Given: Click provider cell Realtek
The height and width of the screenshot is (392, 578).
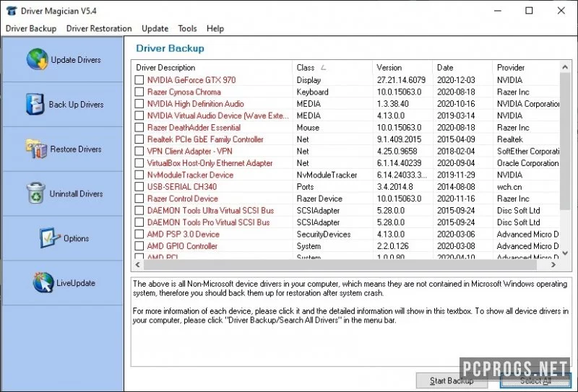Looking at the screenshot, I should click(x=510, y=139).
